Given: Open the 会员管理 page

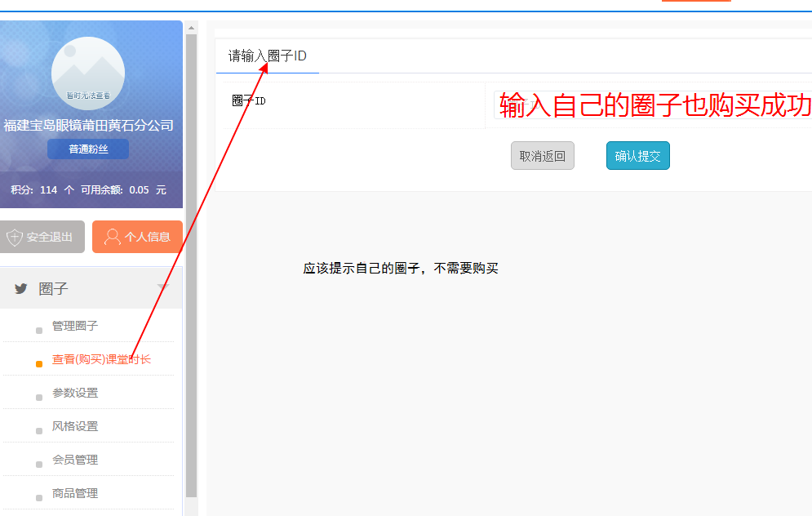Looking at the screenshot, I should pos(75,460).
